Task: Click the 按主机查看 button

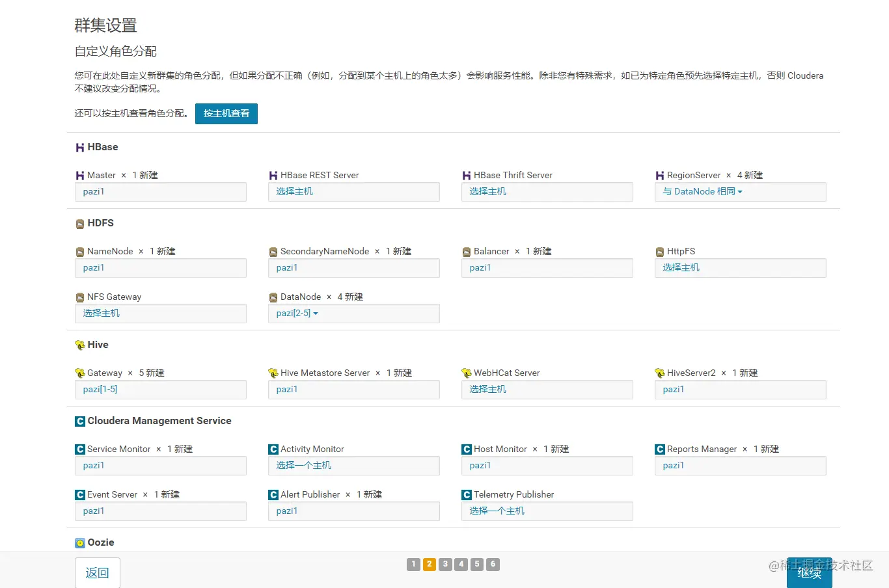Action: pyautogui.click(x=226, y=113)
